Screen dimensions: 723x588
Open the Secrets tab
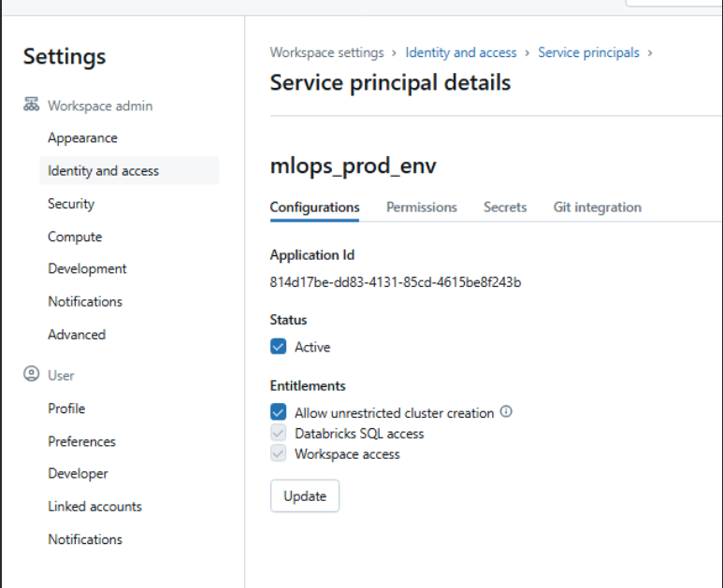pos(505,208)
